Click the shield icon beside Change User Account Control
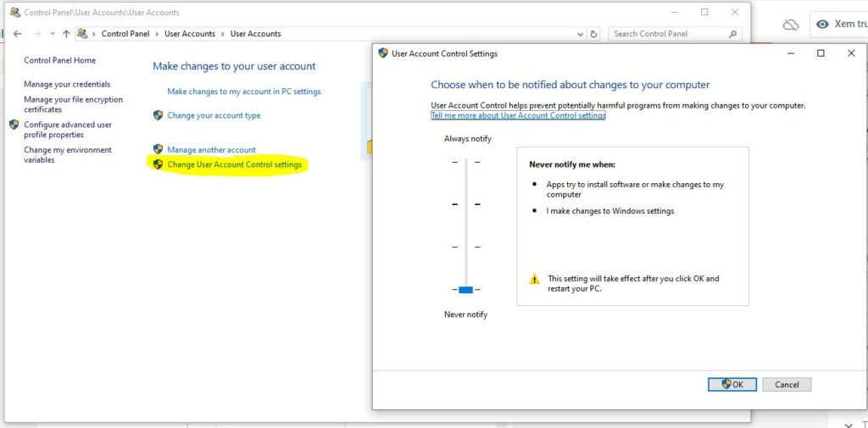The image size is (868, 428). point(158,164)
